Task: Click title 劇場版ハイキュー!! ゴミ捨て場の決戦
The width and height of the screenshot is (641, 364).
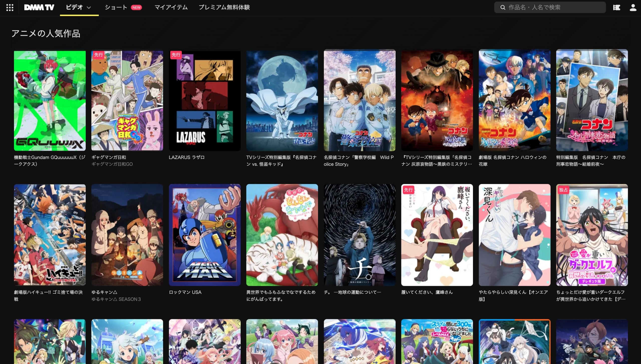Action: pos(48,296)
